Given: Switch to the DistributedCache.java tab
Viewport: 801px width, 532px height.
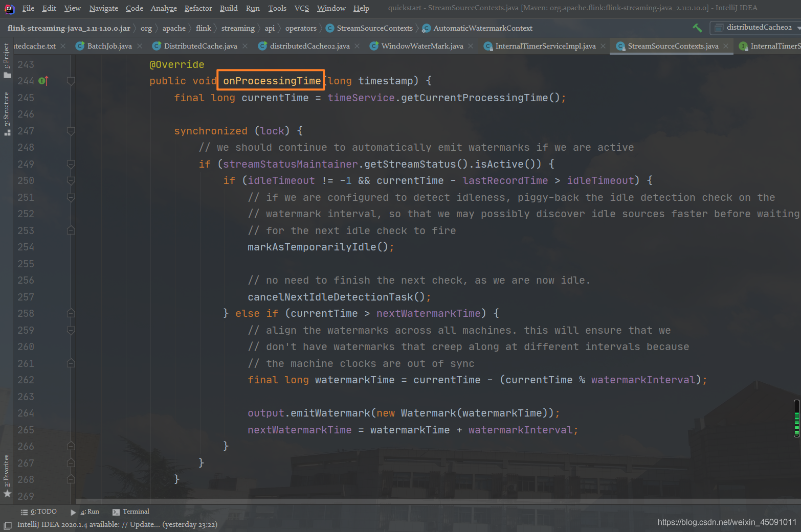Looking at the screenshot, I should click(201, 46).
